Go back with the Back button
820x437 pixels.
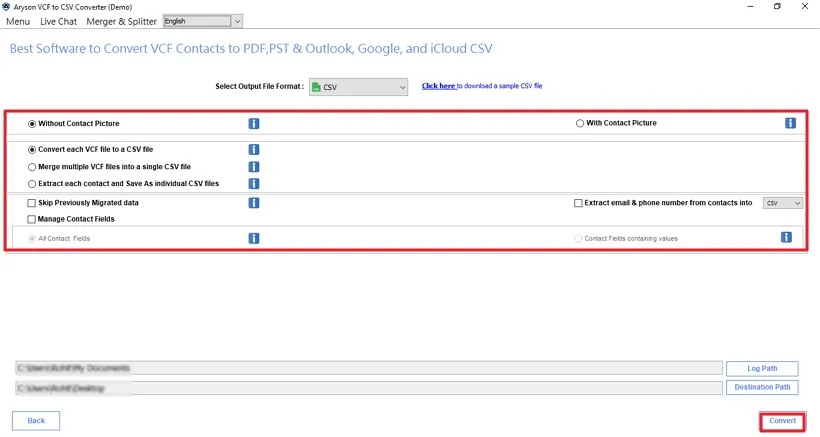point(36,421)
